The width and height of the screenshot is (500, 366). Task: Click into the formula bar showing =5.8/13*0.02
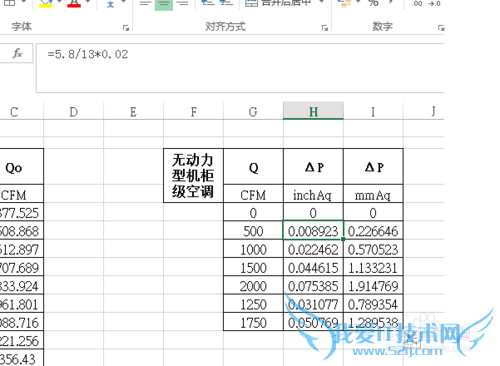[x=240, y=68]
